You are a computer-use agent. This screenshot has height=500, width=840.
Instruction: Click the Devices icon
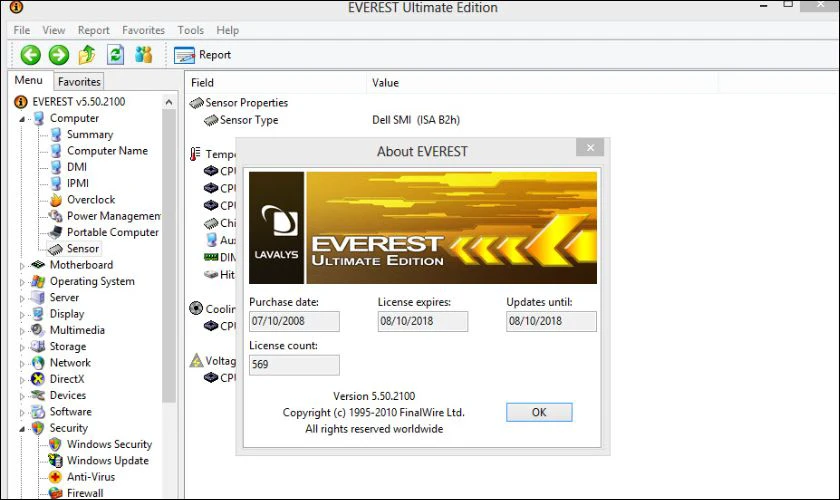pyautogui.click(x=38, y=395)
